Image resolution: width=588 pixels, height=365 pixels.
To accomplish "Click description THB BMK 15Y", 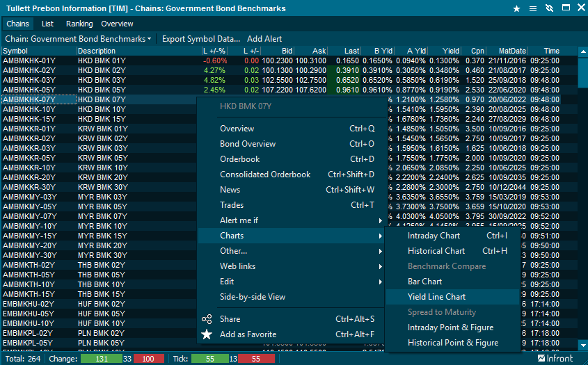I will 102,295.
